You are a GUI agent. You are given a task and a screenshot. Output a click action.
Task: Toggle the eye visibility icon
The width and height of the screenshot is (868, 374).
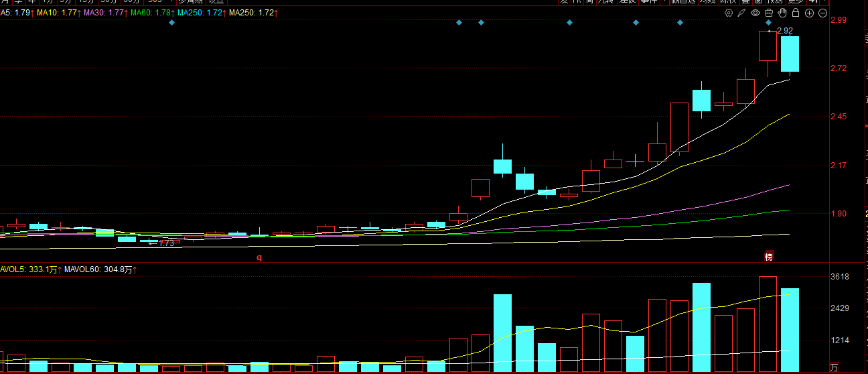[755, 13]
